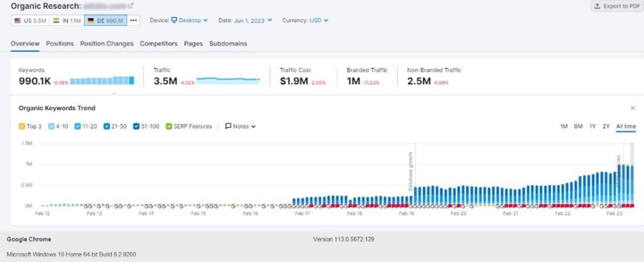Viewport: 644px width, 262px height.
Task: Click the Export to PDF button
Action: click(x=617, y=6)
